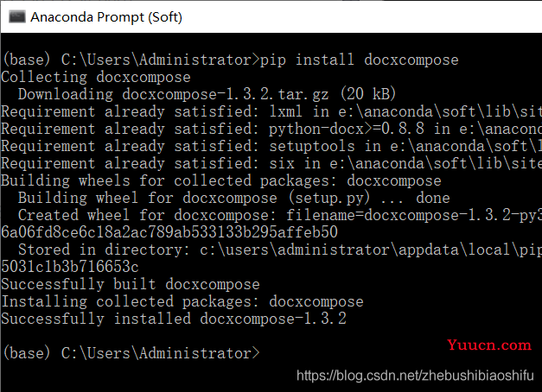Screen dimensions: 542x392
Task: Click the six requirement satisfied line
Action: pyautogui.click(x=271, y=163)
